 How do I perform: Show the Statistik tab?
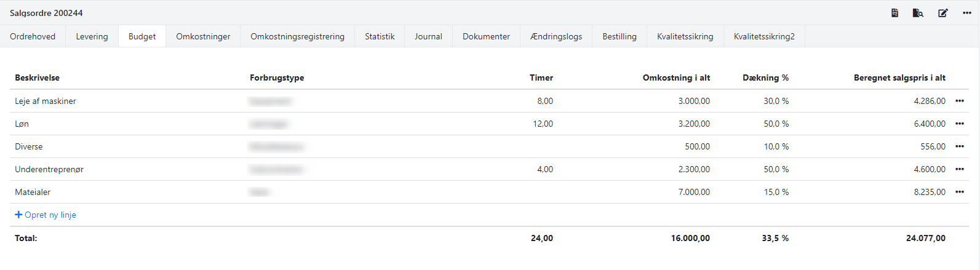[380, 36]
